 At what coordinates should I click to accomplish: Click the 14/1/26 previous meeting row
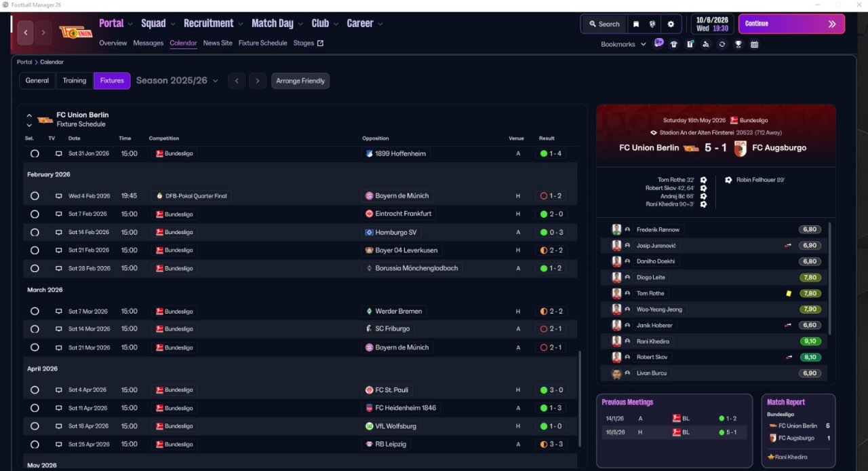pos(674,419)
